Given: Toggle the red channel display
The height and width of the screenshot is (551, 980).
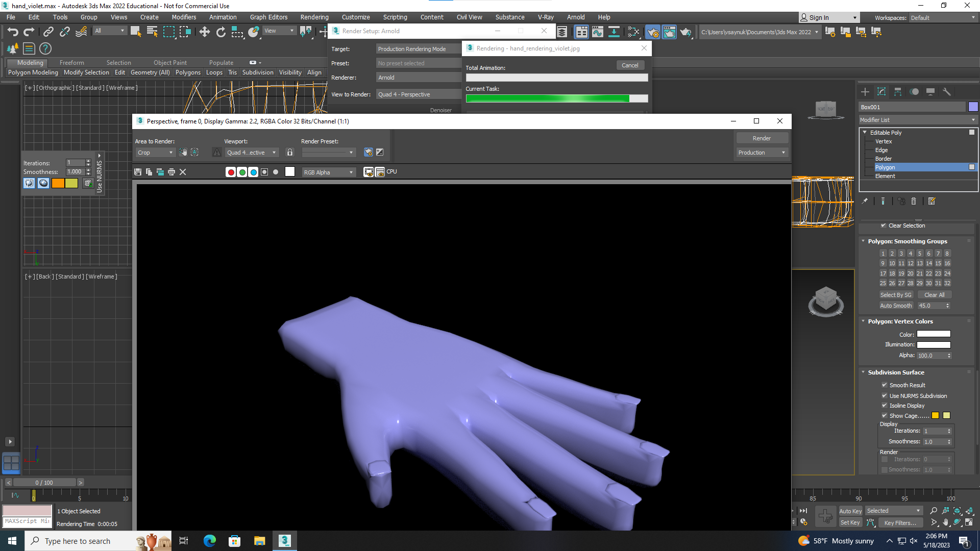Looking at the screenshot, I should pos(231,172).
